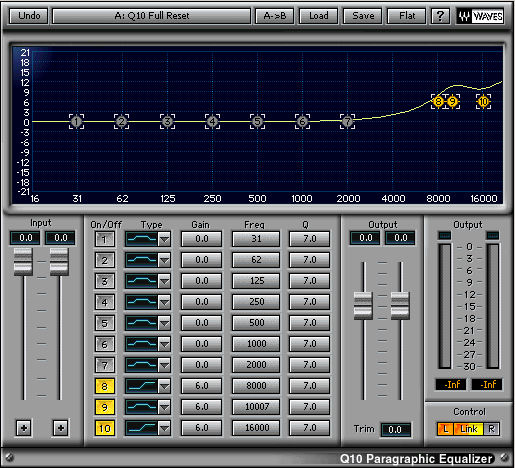Open band 7 filter type dropdown arrow

164,365
